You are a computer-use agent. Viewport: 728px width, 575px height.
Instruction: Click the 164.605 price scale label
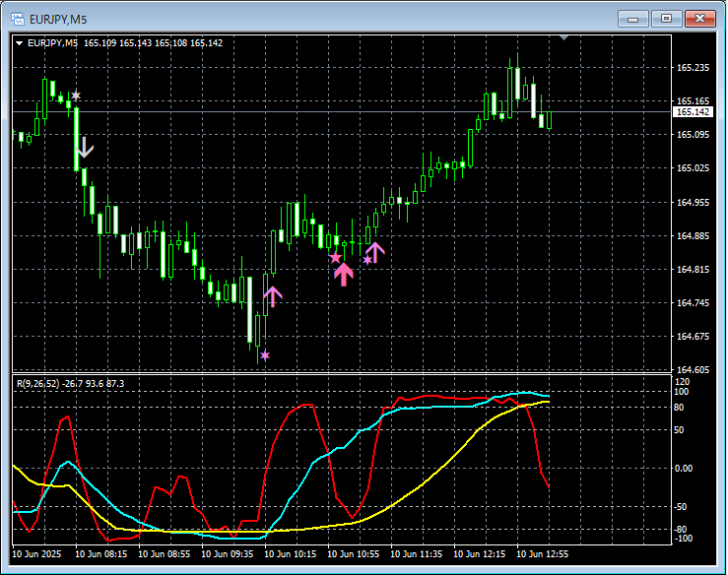693,370
